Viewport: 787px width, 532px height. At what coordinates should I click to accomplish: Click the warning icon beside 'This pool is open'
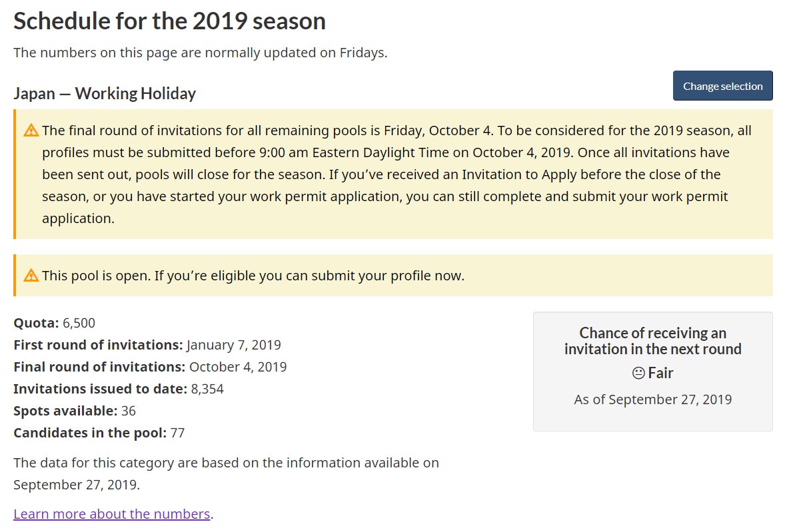coord(31,275)
